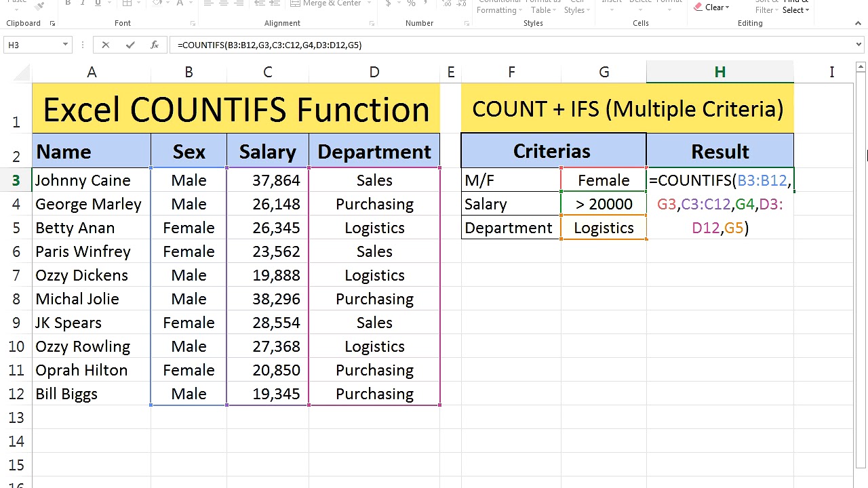Open the Name Box dropdown
The image size is (868, 488).
pos(64,44)
